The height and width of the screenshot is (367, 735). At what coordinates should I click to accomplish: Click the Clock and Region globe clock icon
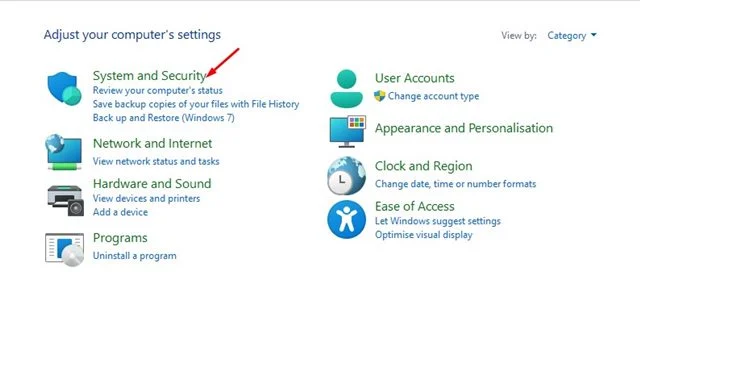pos(346,175)
